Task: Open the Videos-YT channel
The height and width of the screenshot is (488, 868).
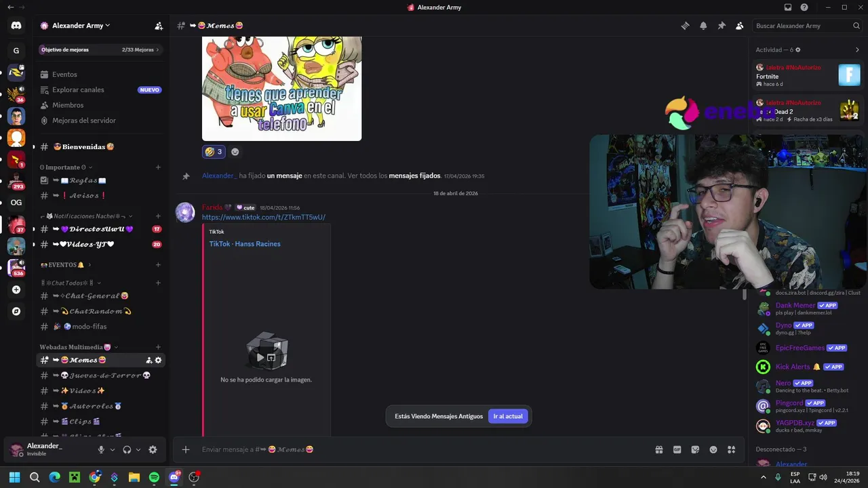Action: [100, 245]
